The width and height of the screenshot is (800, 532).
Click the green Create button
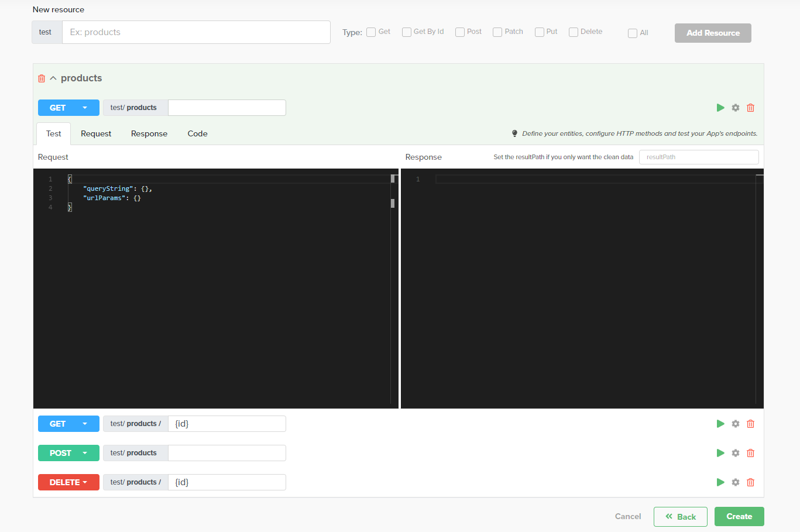[739, 516]
